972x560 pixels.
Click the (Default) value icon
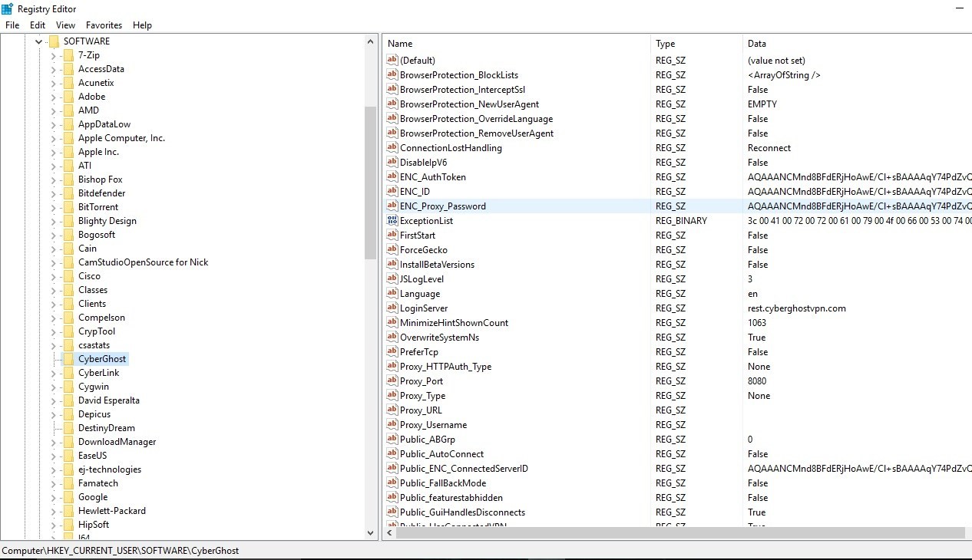[x=392, y=61]
